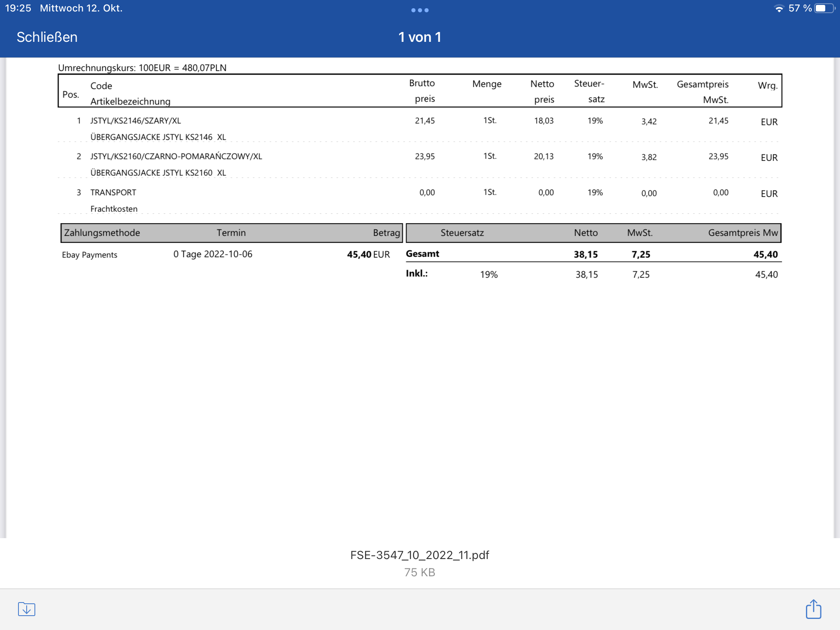840x630 pixels.
Task: Tap the Schließen button
Action: pos(47,37)
